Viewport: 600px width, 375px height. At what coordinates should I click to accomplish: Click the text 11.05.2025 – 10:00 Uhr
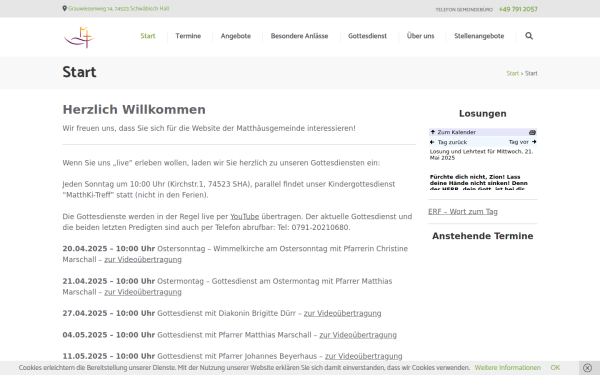point(109,356)
